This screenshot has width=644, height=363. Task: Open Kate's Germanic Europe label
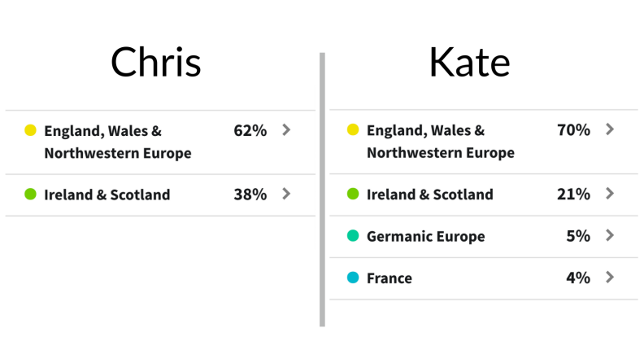pos(426,236)
